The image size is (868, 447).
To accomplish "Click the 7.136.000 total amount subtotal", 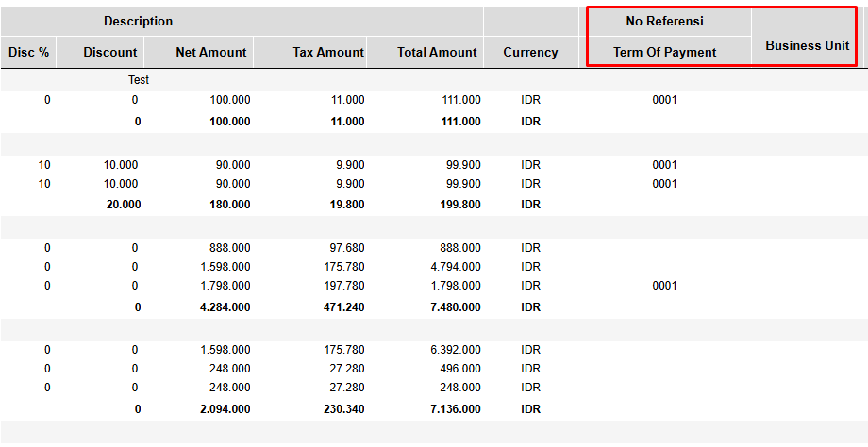I will coord(455,409).
